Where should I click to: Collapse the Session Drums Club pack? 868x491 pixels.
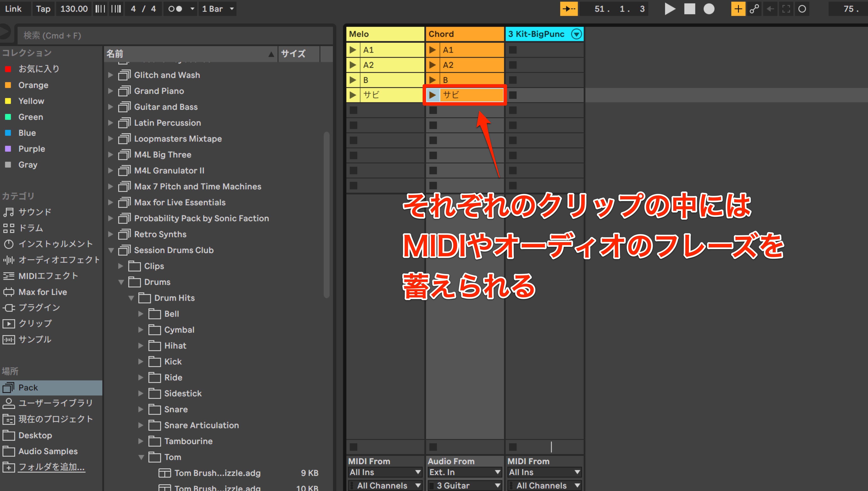coord(111,250)
